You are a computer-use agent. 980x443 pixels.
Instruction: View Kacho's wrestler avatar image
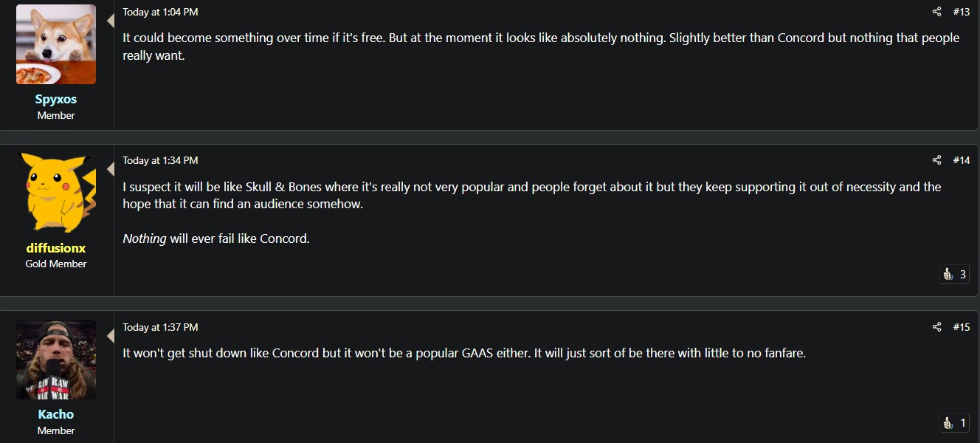(x=56, y=360)
